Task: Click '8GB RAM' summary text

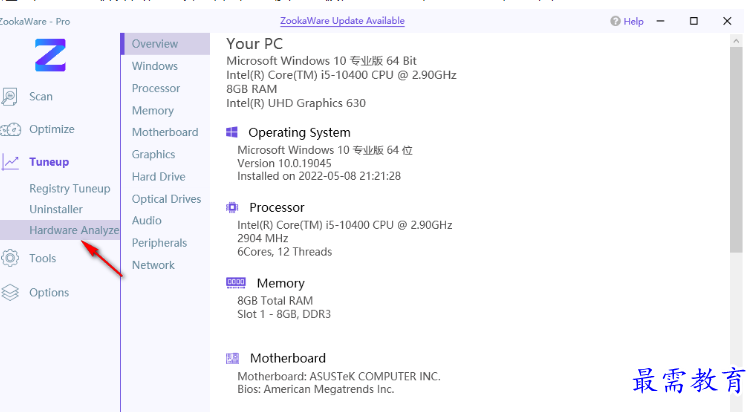Action: pos(251,89)
